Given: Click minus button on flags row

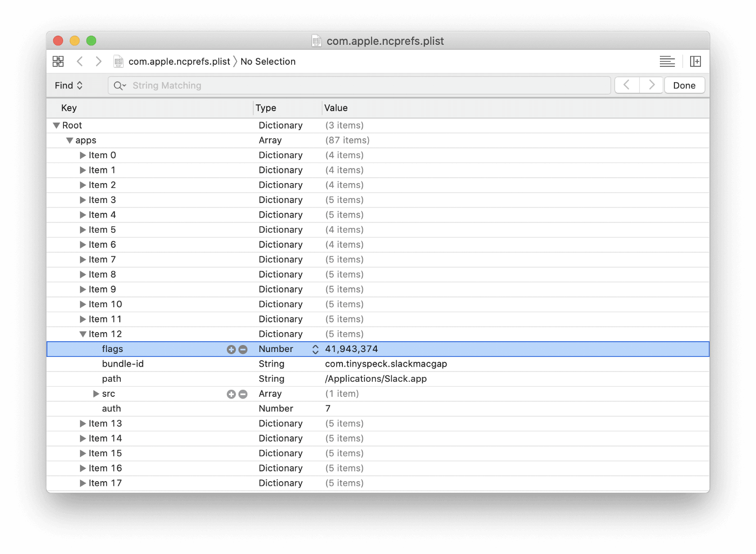Looking at the screenshot, I should (x=243, y=349).
